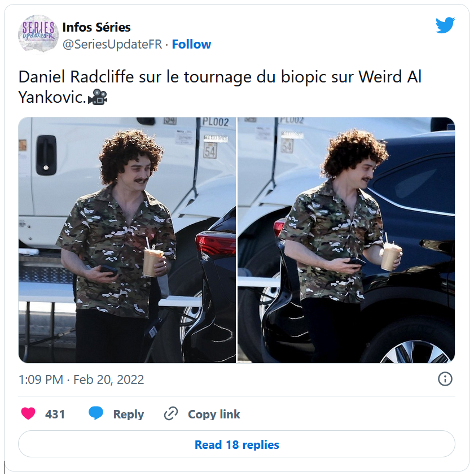
Task: Open Read 18 replies button
Action: coord(236,444)
